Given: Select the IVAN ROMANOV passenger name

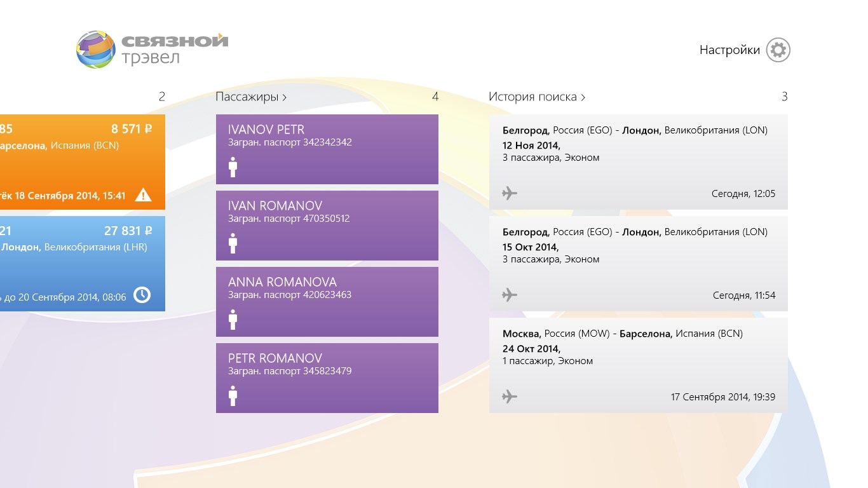Looking at the screenshot, I should [x=275, y=206].
